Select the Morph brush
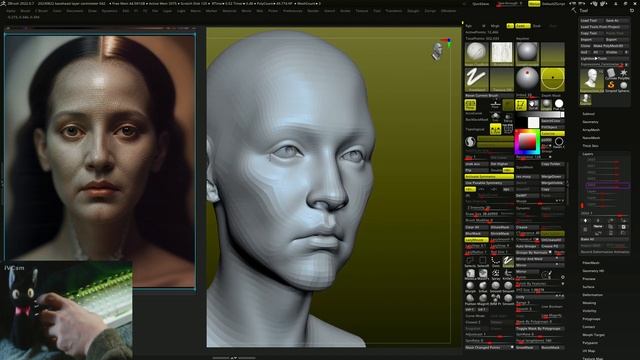 click(470, 287)
